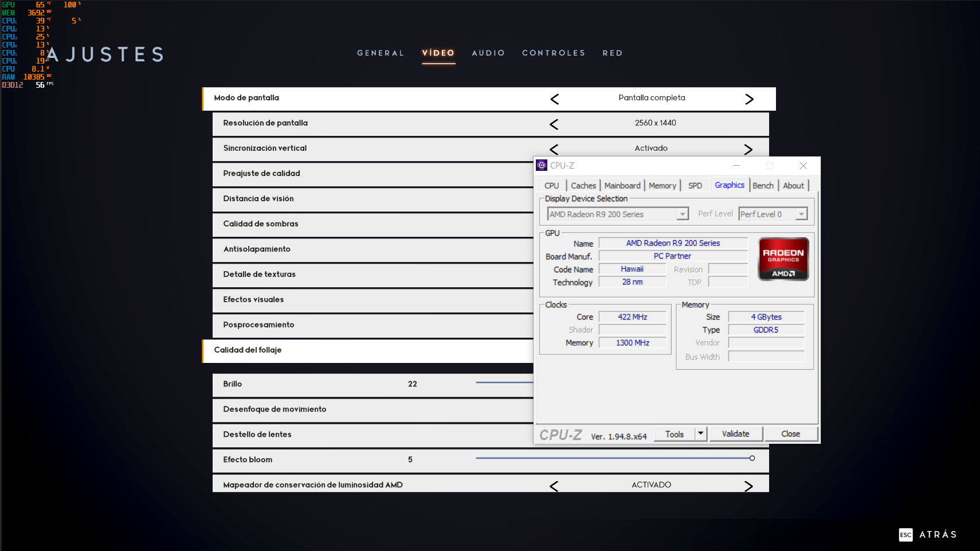Open the Caches tab in CPU-Z
Screen dimensions: 980x551
click(583, 186)
